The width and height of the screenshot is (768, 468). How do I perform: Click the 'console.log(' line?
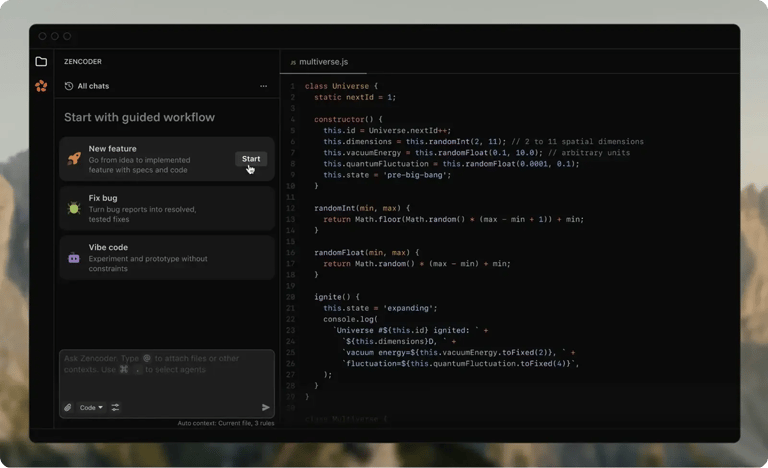[350, 320]
